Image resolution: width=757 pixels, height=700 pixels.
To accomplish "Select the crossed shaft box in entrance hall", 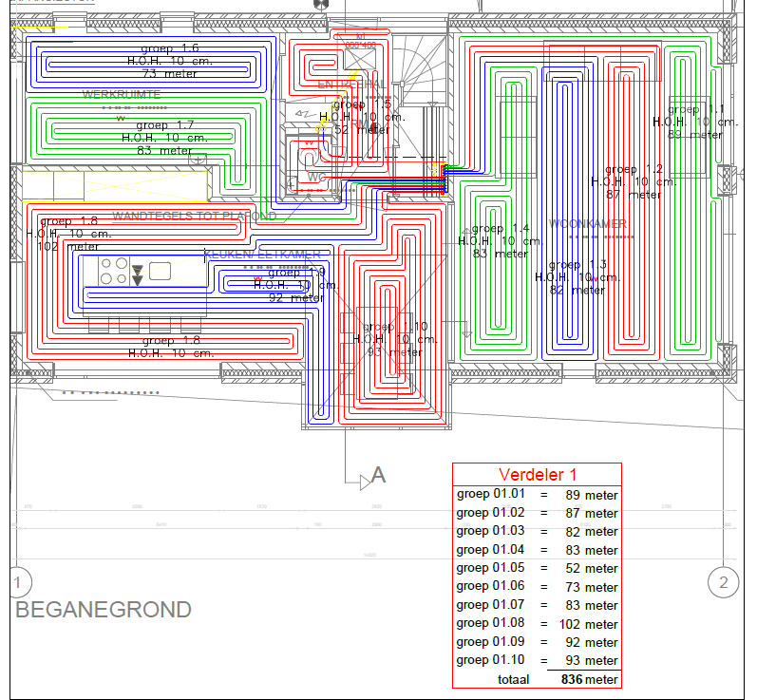I will tap(360, 60).
